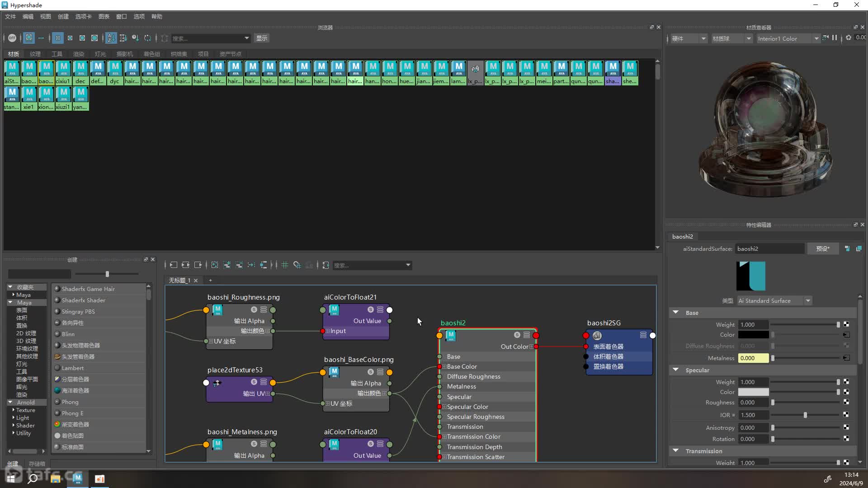Switch to the 着色组 browser tab
Image resolution: width=868 pixels, height=488 pixels.
(152, 54)
